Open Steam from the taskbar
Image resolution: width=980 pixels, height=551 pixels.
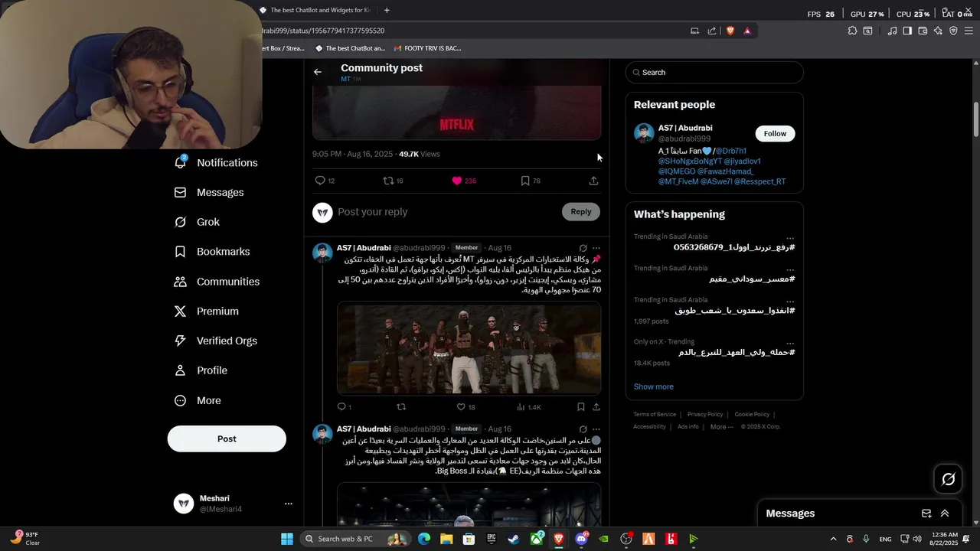coord(513,539)
